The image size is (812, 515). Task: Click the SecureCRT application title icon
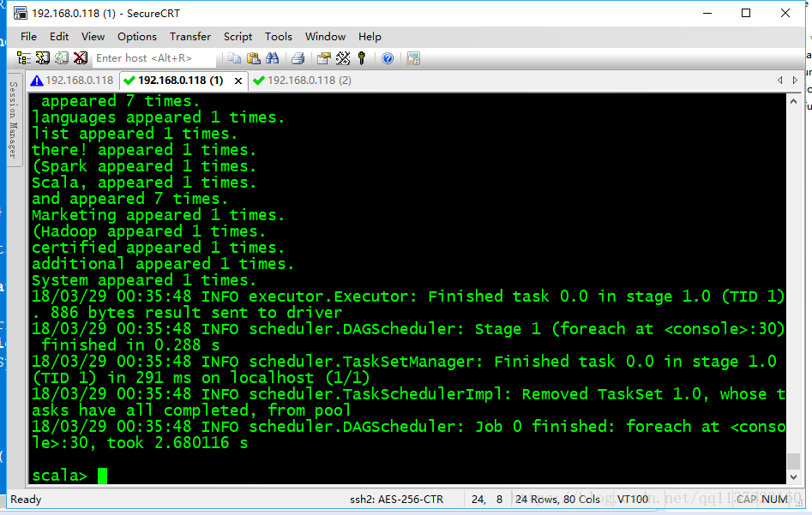[x=21, y=13]
